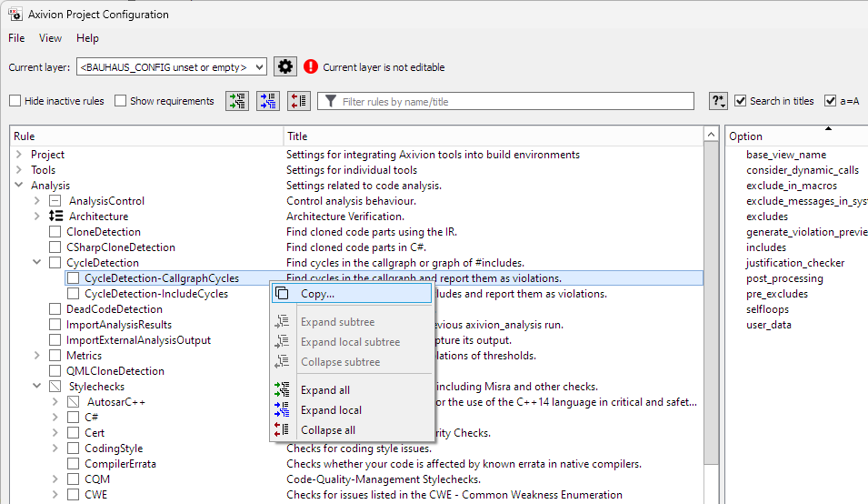Select the user_data option
This screenshot has width=868, height=504.
tap(768, 325)
